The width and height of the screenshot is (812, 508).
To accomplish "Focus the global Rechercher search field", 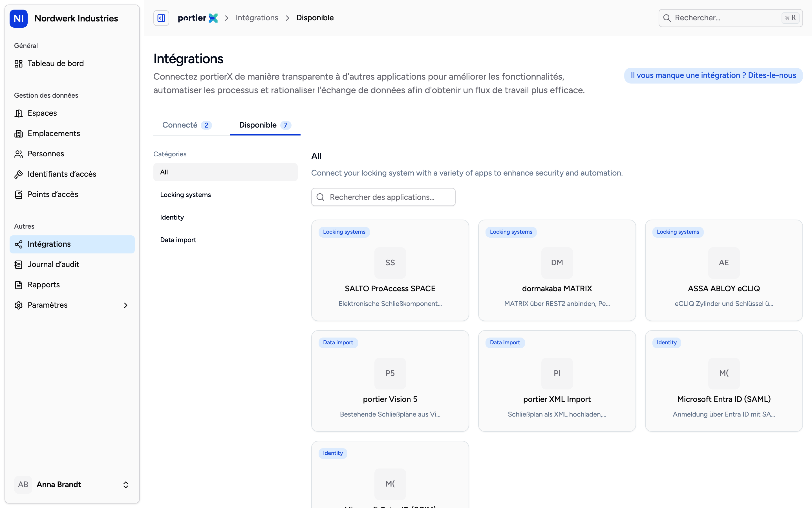I will 731,18.
